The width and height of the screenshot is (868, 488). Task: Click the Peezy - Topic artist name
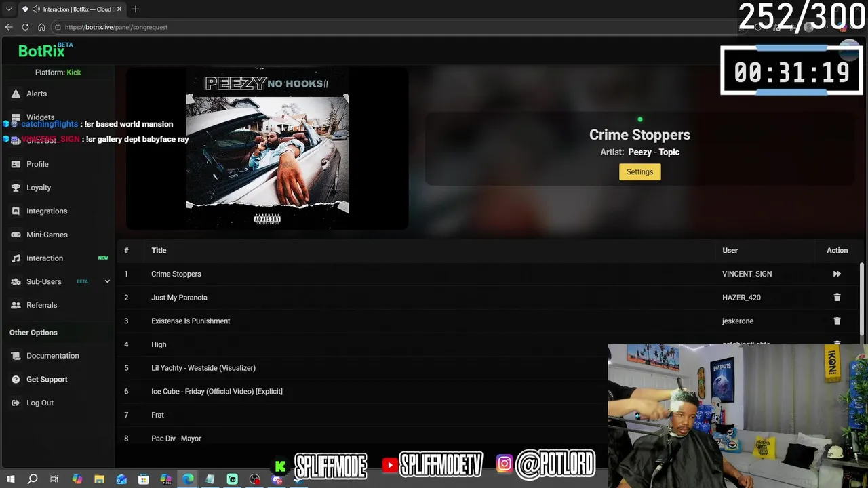(654, 152)
